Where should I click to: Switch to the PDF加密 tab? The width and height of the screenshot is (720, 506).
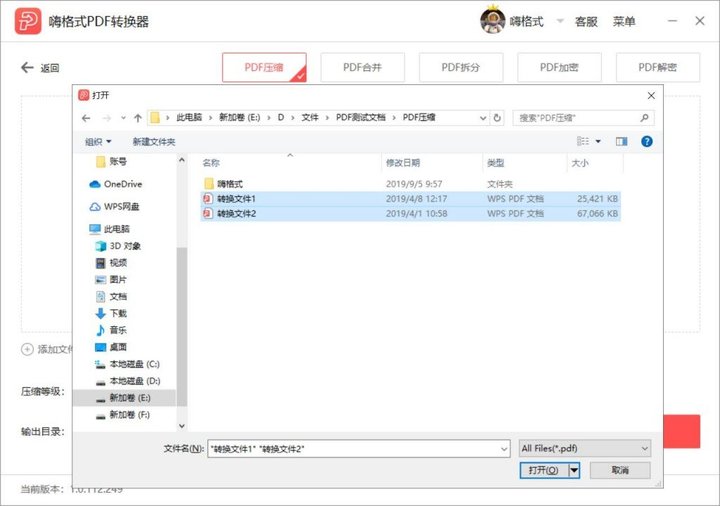coord(559,67)
